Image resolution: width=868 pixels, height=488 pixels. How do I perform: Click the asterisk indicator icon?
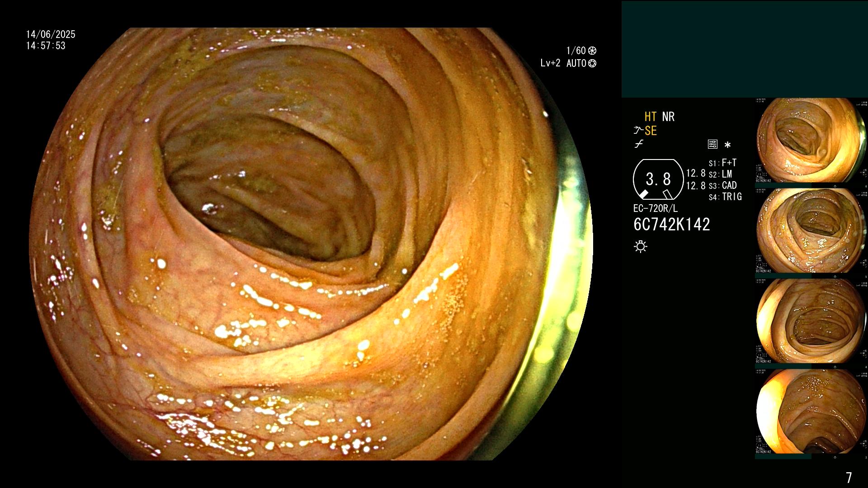point(727,145)
